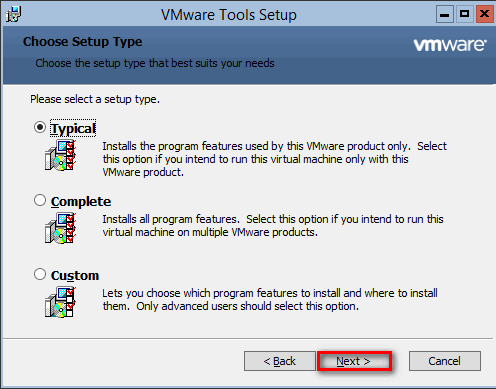This screenshot has width=496, height=389.
Task: Click the Complete setup installer icon
Action: pyautogui.click(x=60, y=228)
